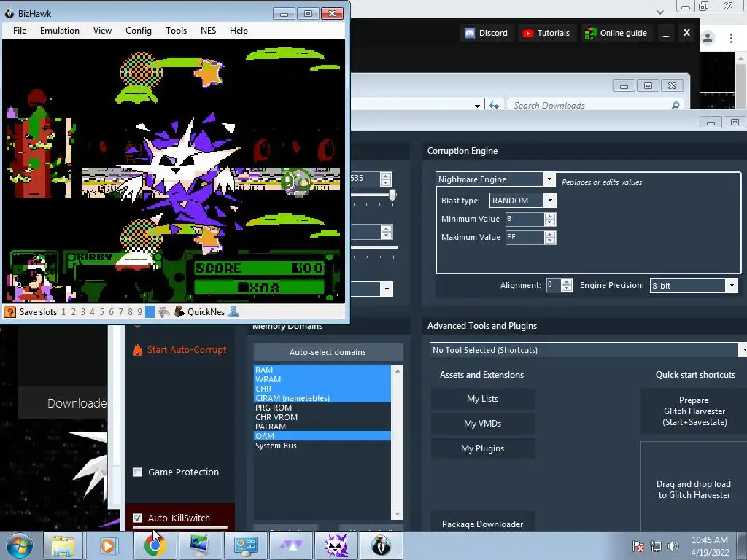The width and height of the screenshot is (747, 560).
Task: Click the controller icon beside save slot 0
Action: click(x=164, y=312)
